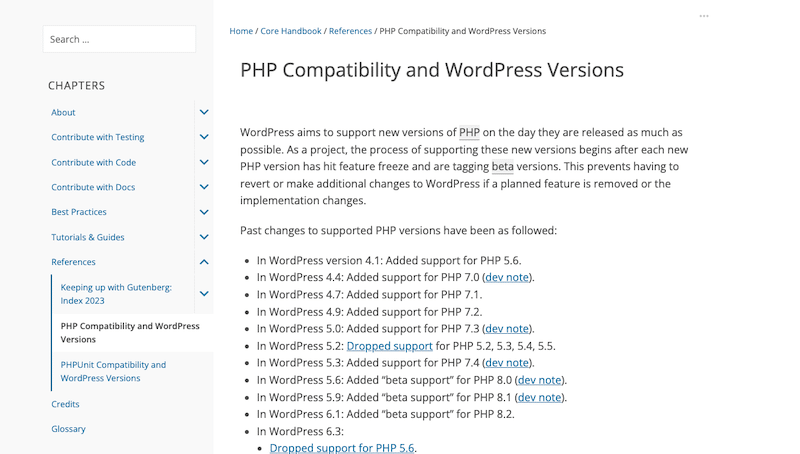Image resolution: width=800 pixels, height=454 pixels.
Task: Click the Search input field
Action: 119,39
